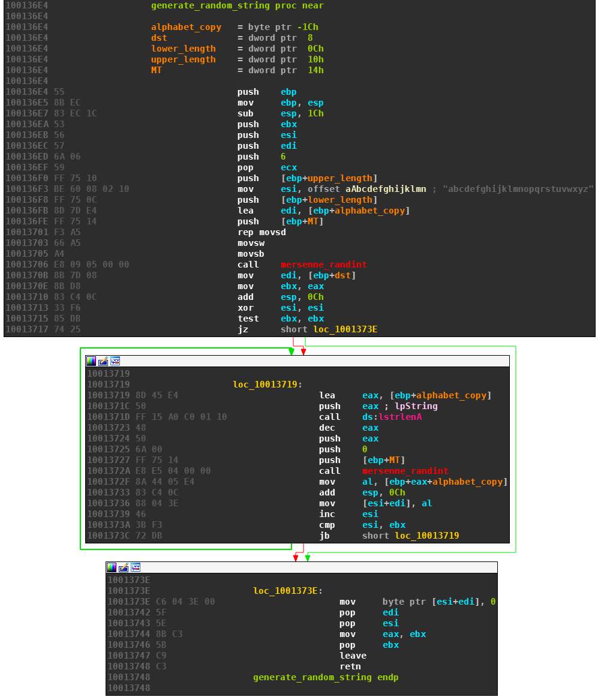
Task: Click the 'movsw' instruction
Action: (x=251, y=243)
